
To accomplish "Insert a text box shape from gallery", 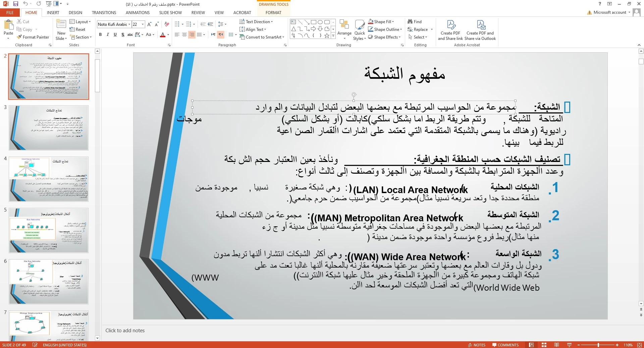I will [x=293, y=22].
